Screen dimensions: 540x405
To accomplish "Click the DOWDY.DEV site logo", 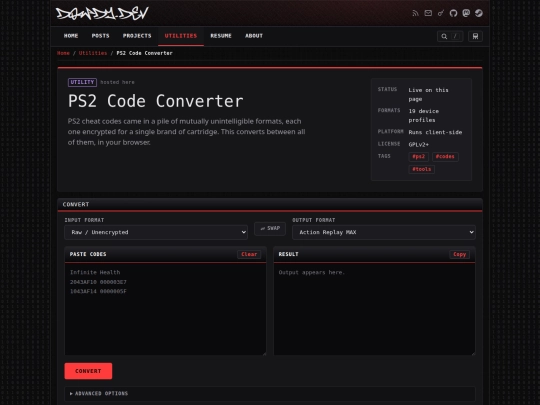I will [x=102, y=13].
